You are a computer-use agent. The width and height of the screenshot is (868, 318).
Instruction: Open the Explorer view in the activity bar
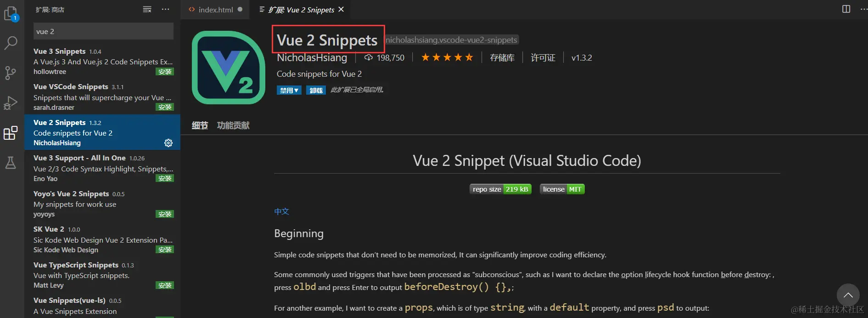[x=11, y=13]
